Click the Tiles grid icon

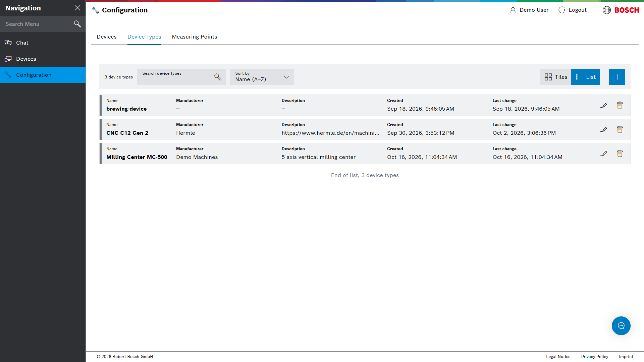(548, 77)
